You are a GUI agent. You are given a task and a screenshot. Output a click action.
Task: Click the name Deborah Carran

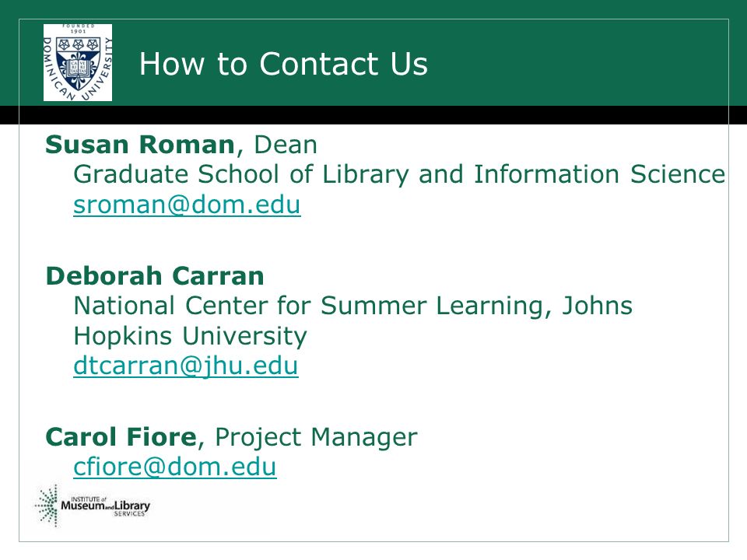tap(155, 275)
